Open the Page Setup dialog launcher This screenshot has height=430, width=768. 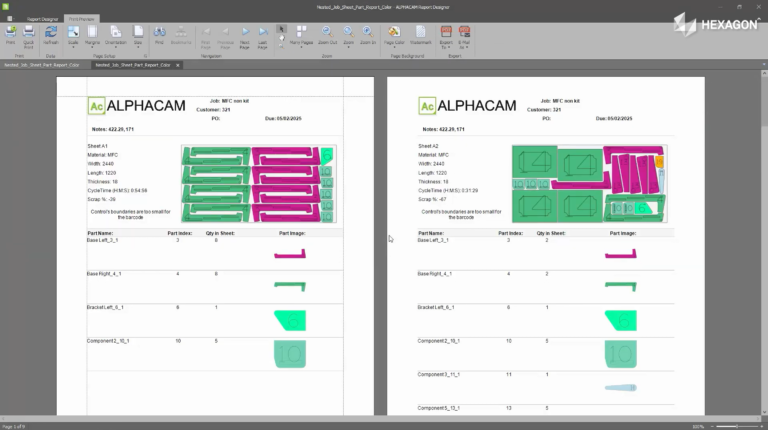[x=145, y=56]
